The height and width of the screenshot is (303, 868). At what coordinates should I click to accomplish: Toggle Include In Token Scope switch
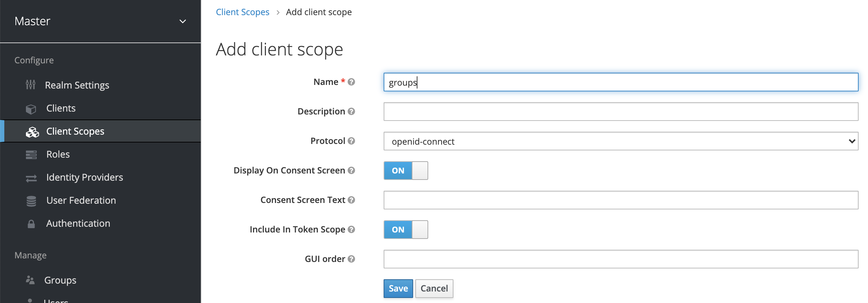pyautogui.click(x=406, y=230)
